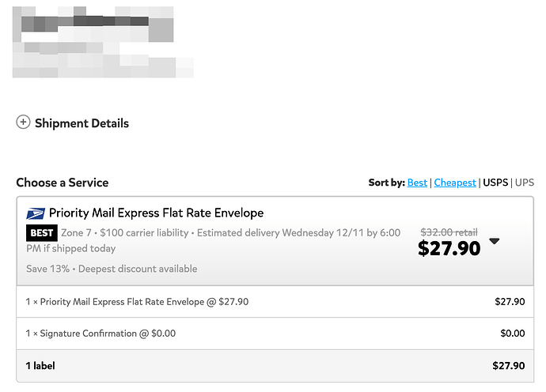Click the struck-through $32.00 retail price
The width and height of the screenshot is (546, 392).
pos(449,232)
